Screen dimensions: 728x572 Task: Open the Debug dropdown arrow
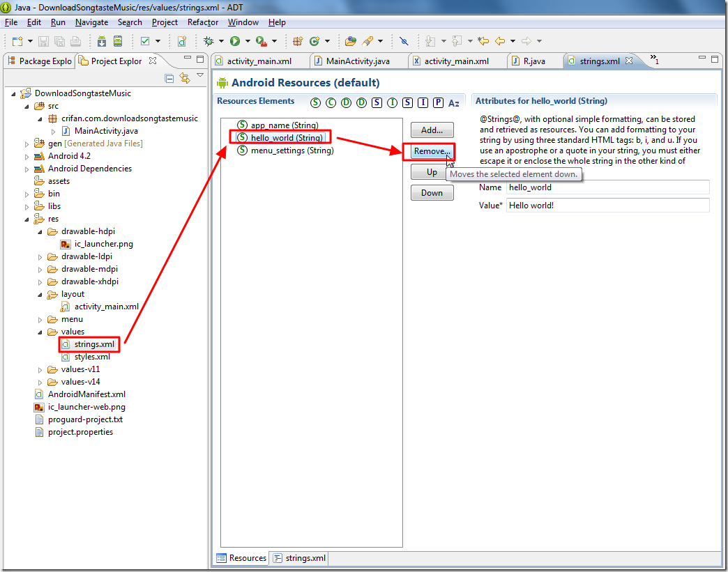221,41
